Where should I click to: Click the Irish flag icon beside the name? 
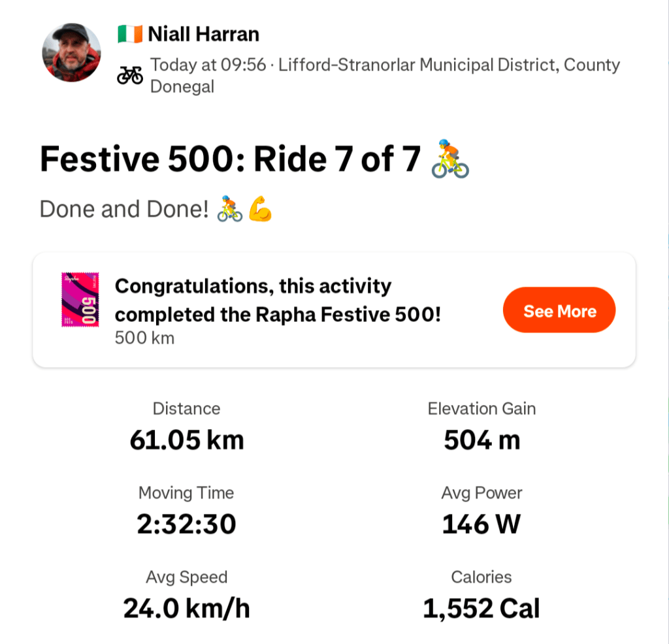[x=130, y=34]
